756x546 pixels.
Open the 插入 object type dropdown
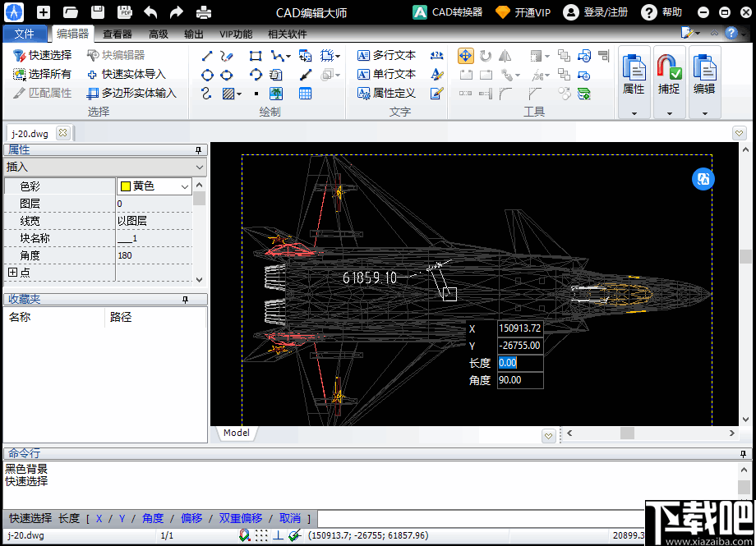coord(200,167)
